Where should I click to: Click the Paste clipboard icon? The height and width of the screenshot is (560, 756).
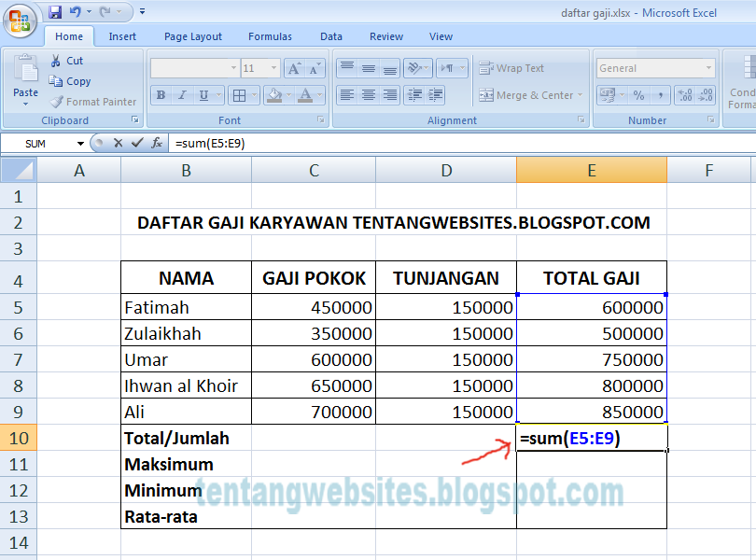25,68
